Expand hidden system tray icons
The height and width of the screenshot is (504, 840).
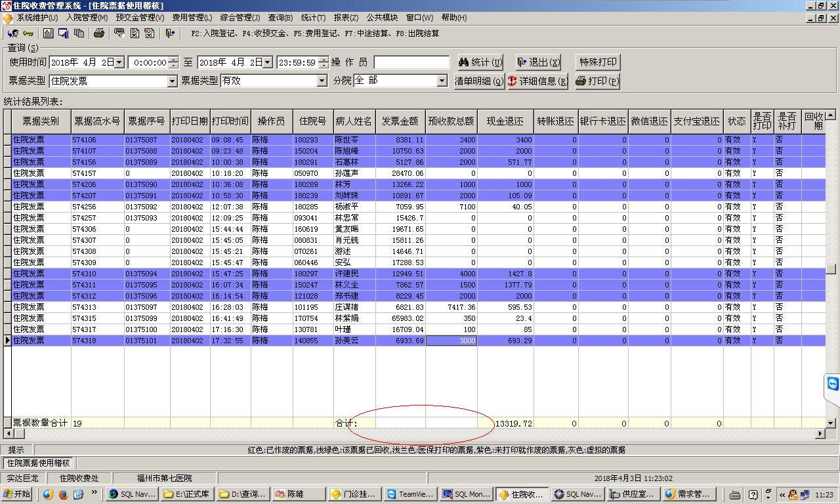click(782, 494)
